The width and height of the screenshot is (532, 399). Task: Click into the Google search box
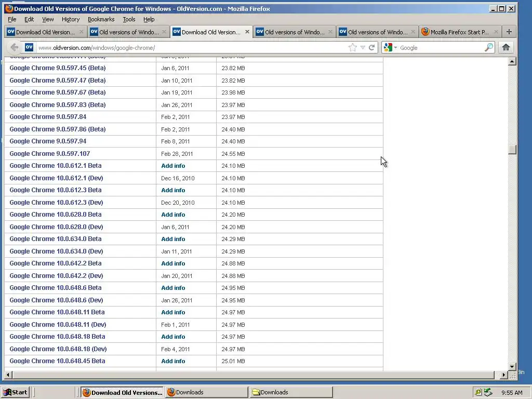(441, 47)
